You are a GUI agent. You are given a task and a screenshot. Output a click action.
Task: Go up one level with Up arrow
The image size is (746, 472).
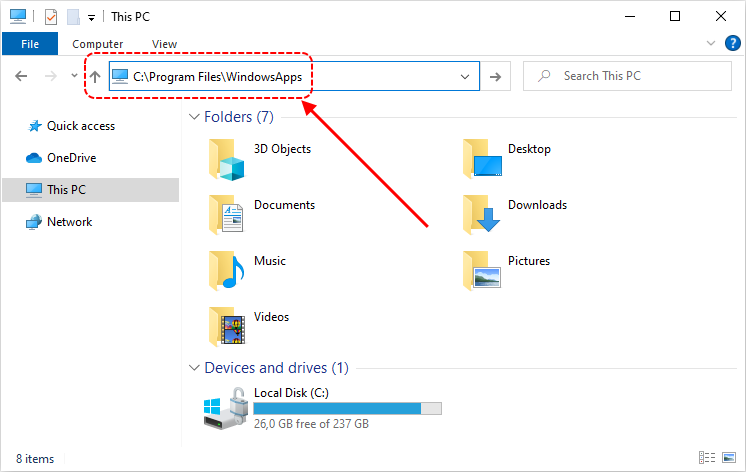click(x=95, y=76)
